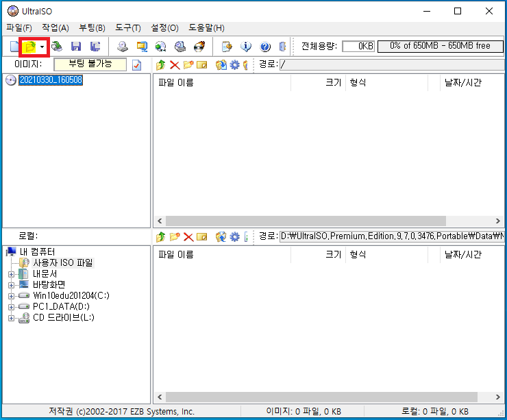
Task: Click the Convert image monitor icon
Action: pyautogui.click(x=142, y=47)
